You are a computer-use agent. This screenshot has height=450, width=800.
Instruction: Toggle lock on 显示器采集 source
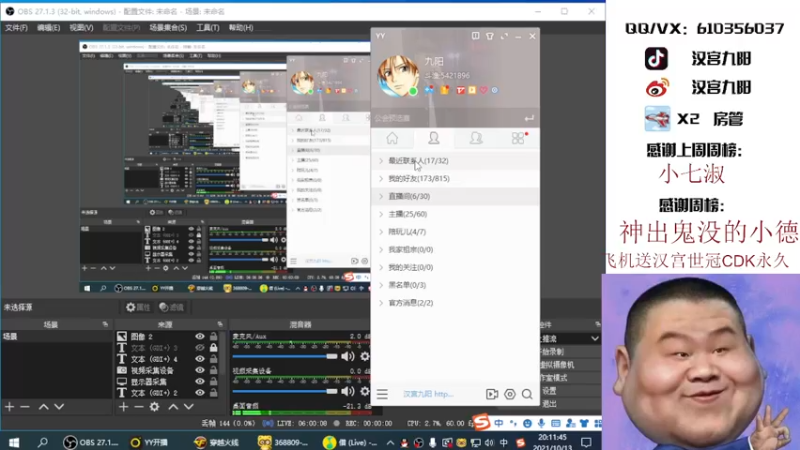coord(213,382)
